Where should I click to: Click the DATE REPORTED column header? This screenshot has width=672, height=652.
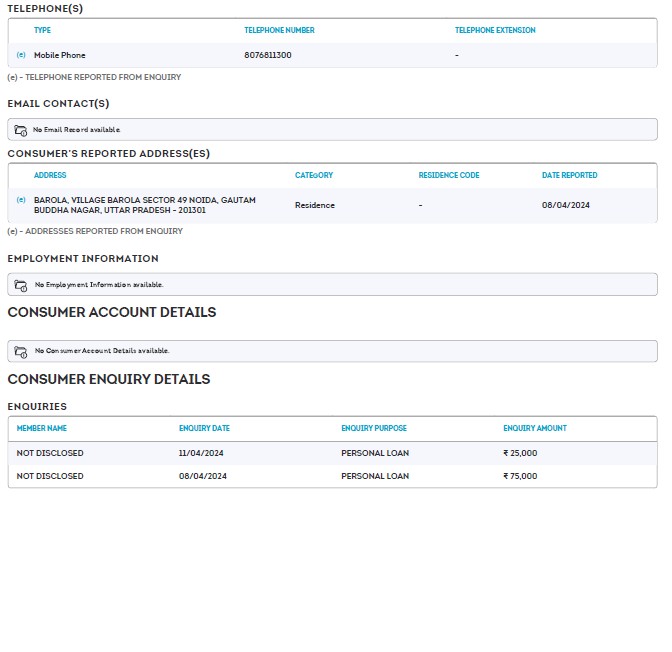click(x=570, y=175)
